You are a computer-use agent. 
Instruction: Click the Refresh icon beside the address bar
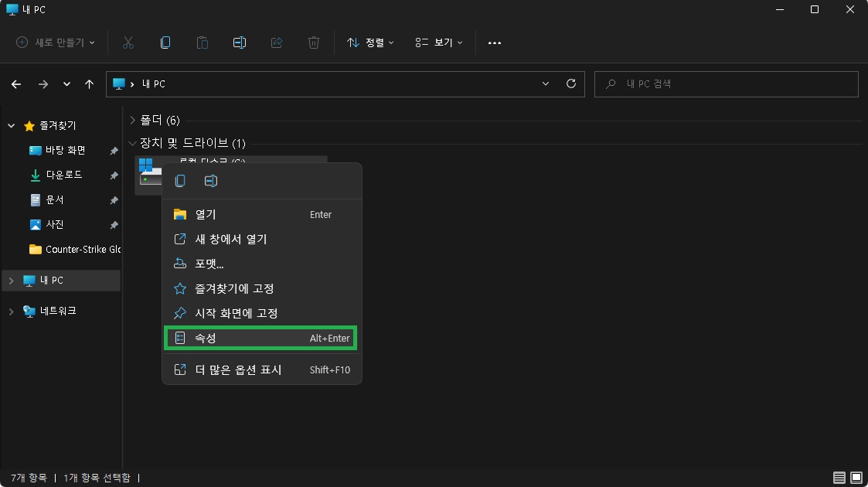(x=571, y=83)
